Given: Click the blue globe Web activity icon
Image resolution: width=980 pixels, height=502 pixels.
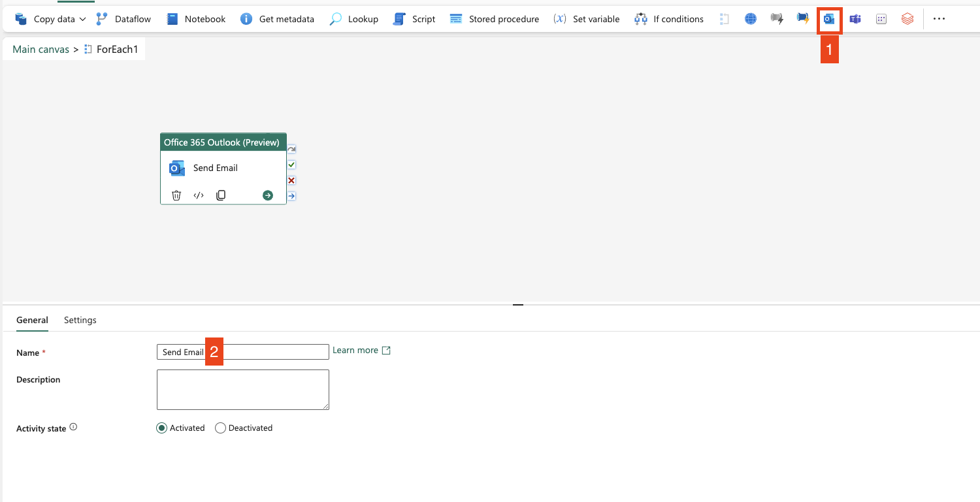Looking at the screenshot, I should click(751, 20).
